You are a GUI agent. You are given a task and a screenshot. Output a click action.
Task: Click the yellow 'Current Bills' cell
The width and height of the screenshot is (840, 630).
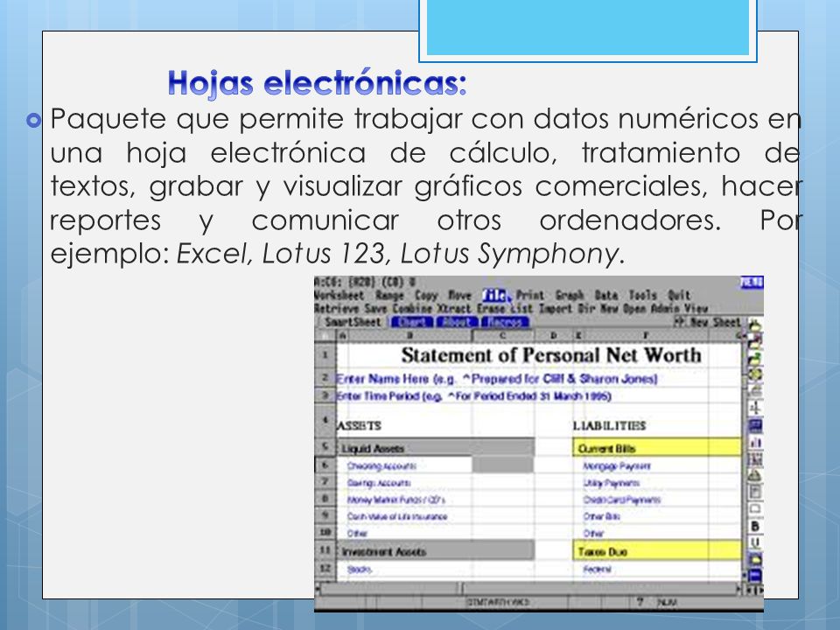pos(657,448)
